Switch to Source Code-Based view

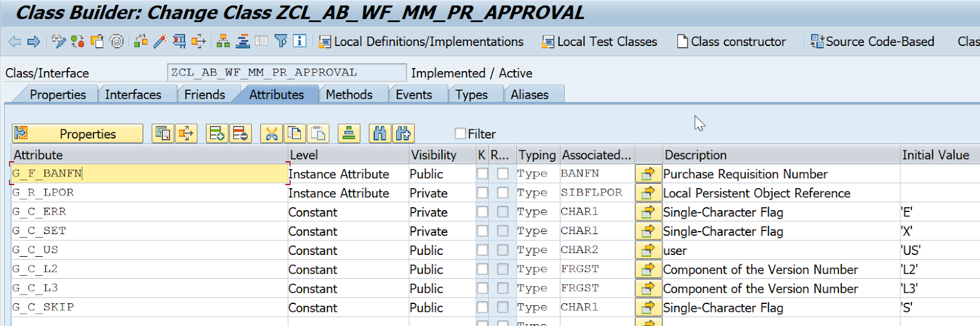(x=872, y=42)
